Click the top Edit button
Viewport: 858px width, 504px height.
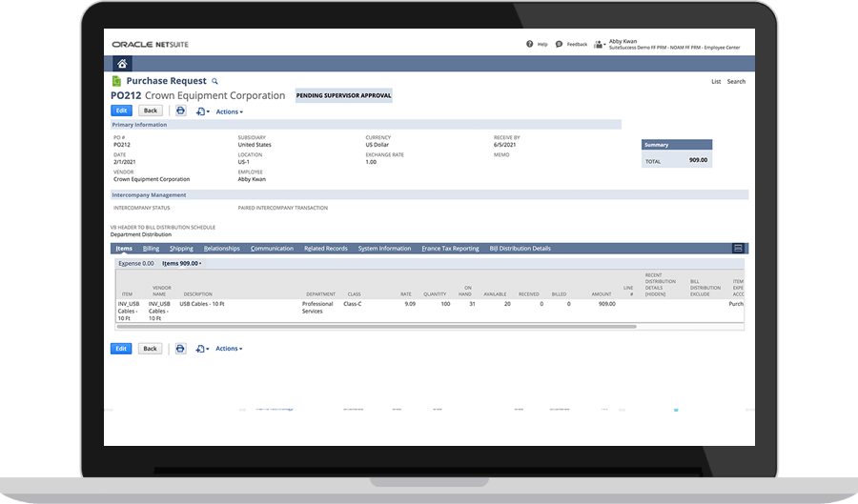(x=121, y=111)
